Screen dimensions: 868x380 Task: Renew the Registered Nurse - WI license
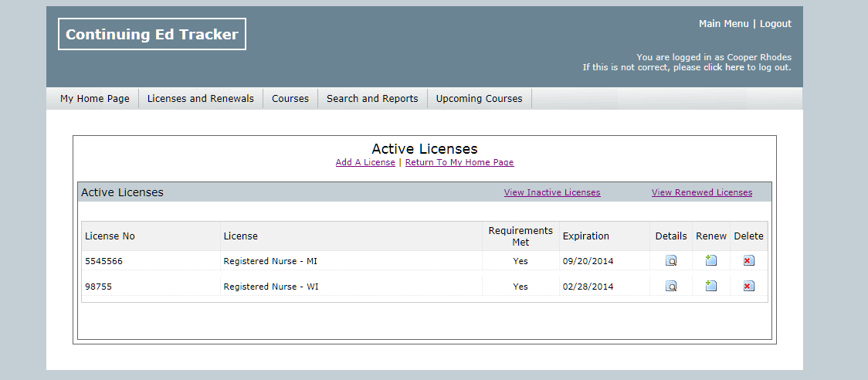(x=710, y=287)
